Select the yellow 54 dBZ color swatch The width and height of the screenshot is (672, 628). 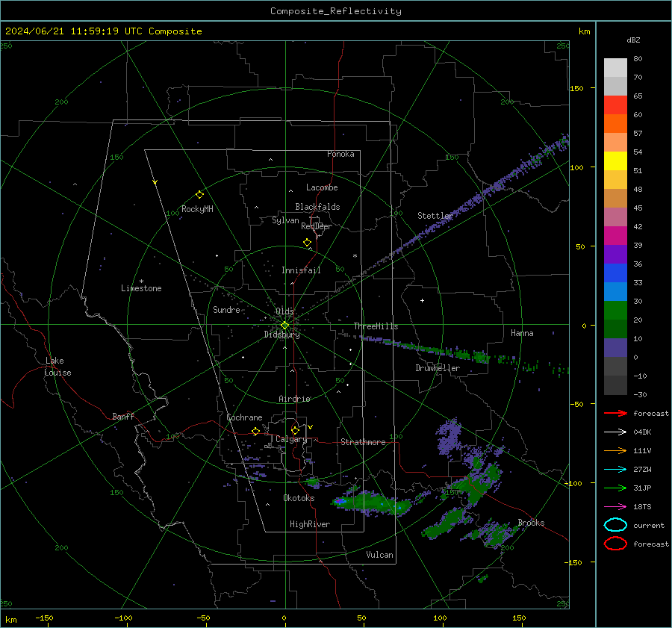point(615,161)
